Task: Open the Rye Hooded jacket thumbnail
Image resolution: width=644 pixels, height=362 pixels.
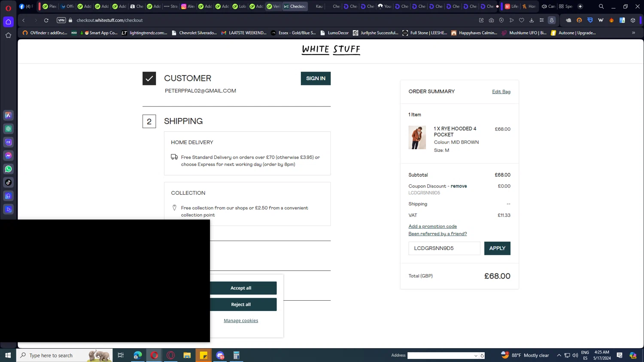Action: (417, 138)
